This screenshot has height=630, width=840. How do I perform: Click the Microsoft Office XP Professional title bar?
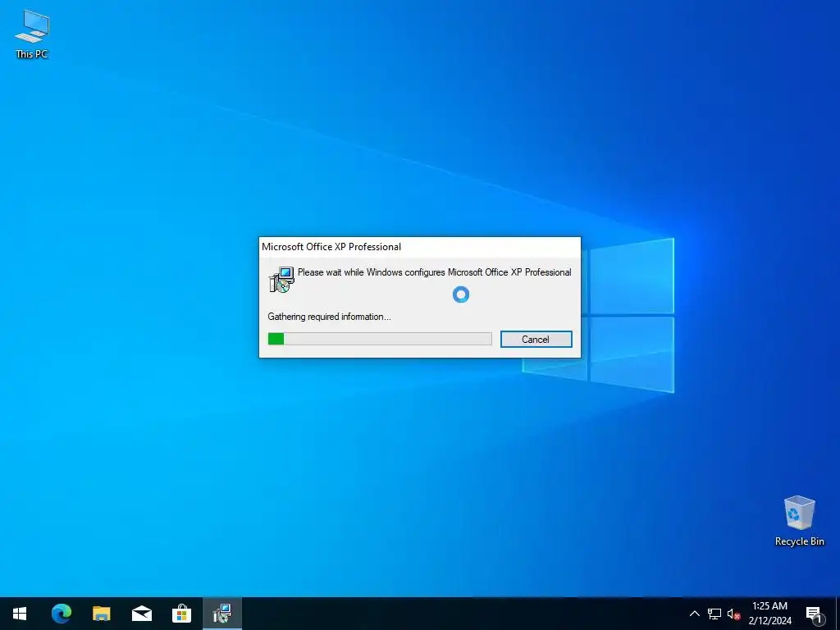tap(419, 247)
